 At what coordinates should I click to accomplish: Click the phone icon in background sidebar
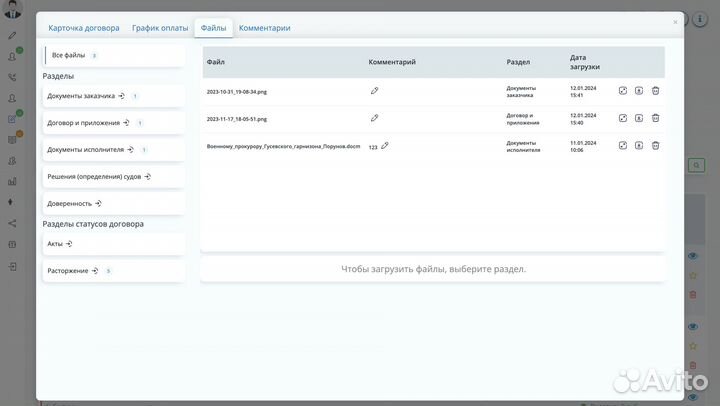12,77
